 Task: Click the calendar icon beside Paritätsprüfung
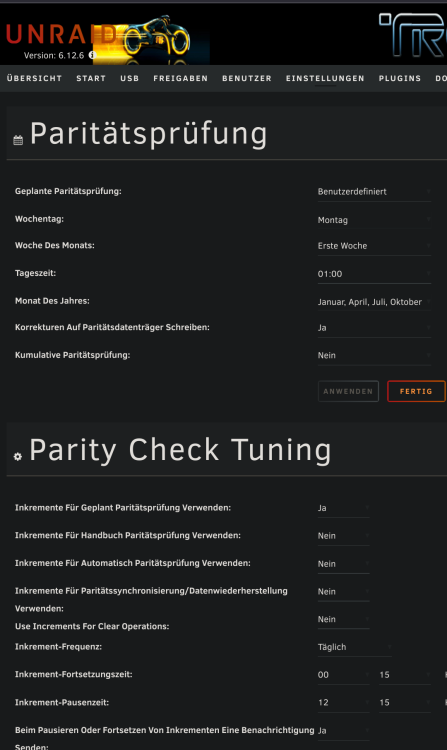coord(18,140)
